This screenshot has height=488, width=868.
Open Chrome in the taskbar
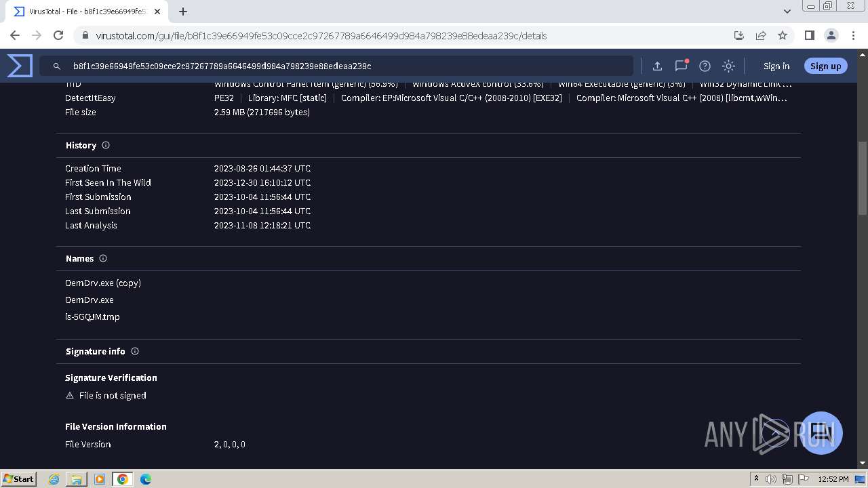click(x=123, y=479)
